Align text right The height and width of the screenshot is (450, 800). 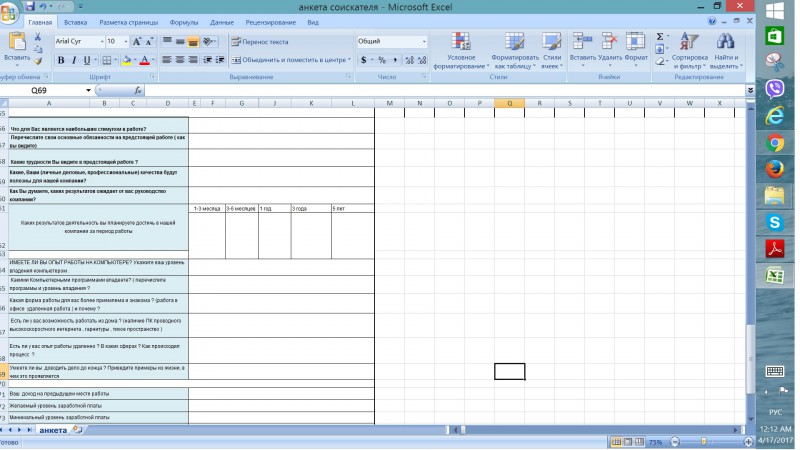(193, 60)
